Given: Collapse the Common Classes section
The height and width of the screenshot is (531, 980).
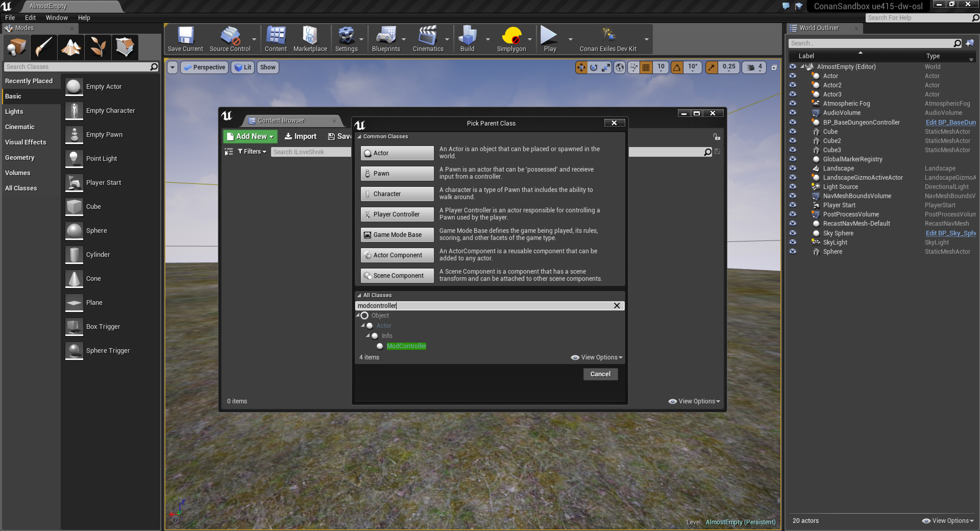Looking at the screenshot, I should tap(359, 136).
